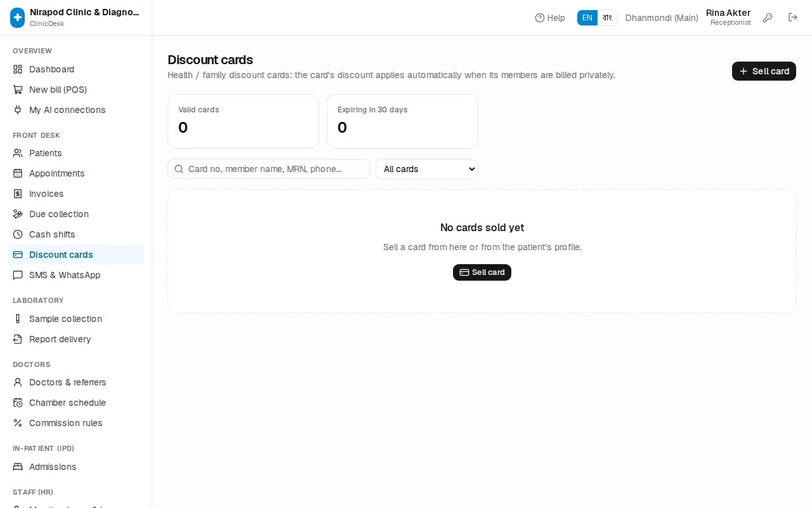Click the Invoices receipt icon
Screen dimensions: 812x508
tap(18, 194)
